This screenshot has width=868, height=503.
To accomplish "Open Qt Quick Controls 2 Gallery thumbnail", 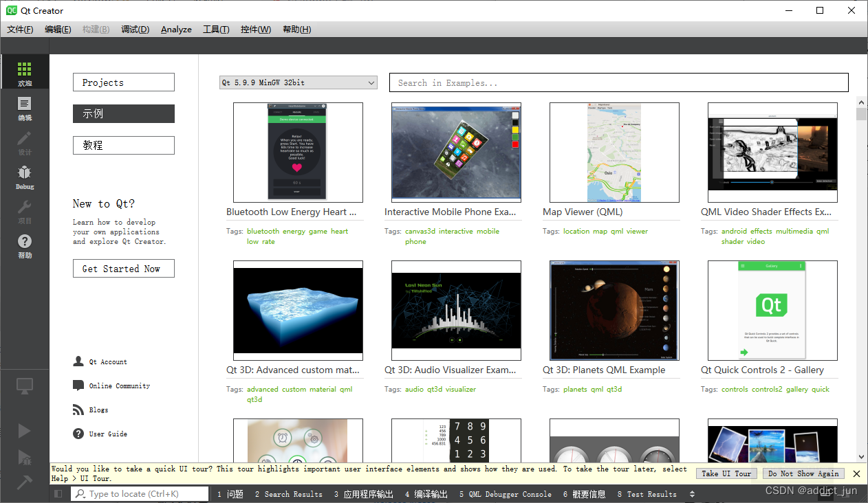I will click(772, 311).
